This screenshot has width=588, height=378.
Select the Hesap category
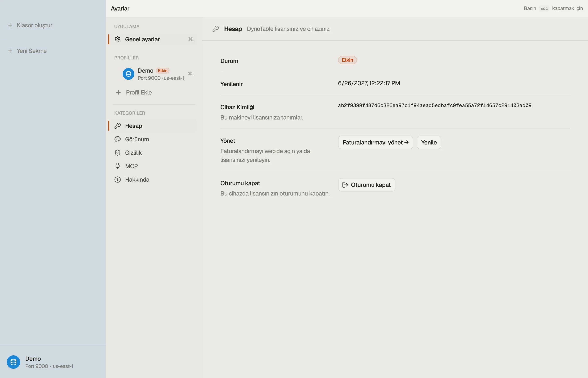[153, 126]
